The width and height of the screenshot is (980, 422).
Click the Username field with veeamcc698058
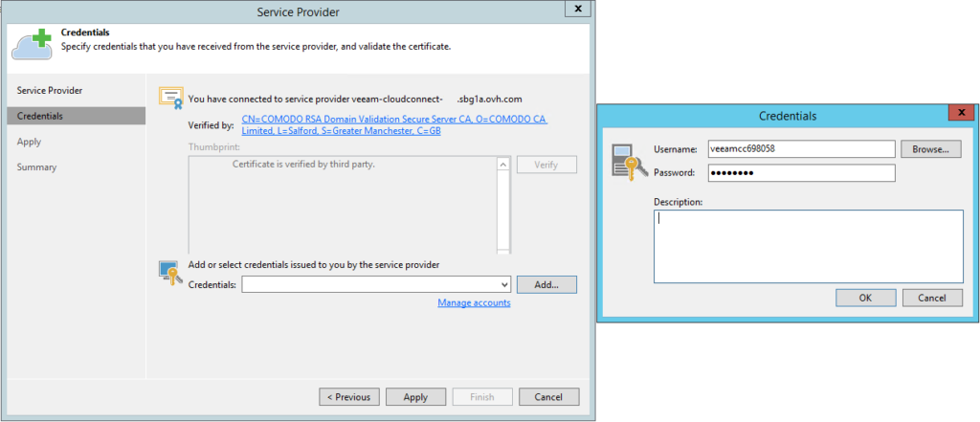801,149
